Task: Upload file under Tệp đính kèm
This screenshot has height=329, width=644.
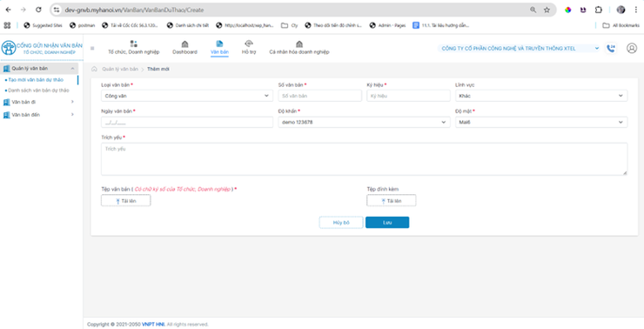Action: [391, 200]
